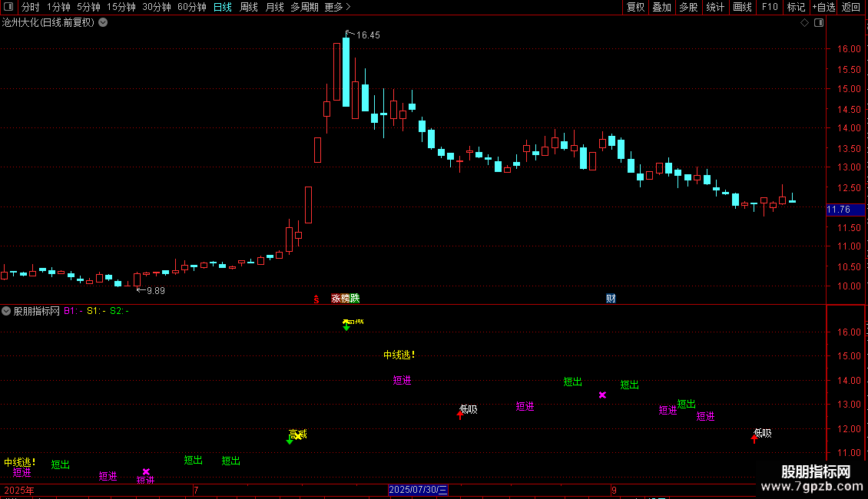Click the magenta X marker near 短出

(x=602, y=395)
